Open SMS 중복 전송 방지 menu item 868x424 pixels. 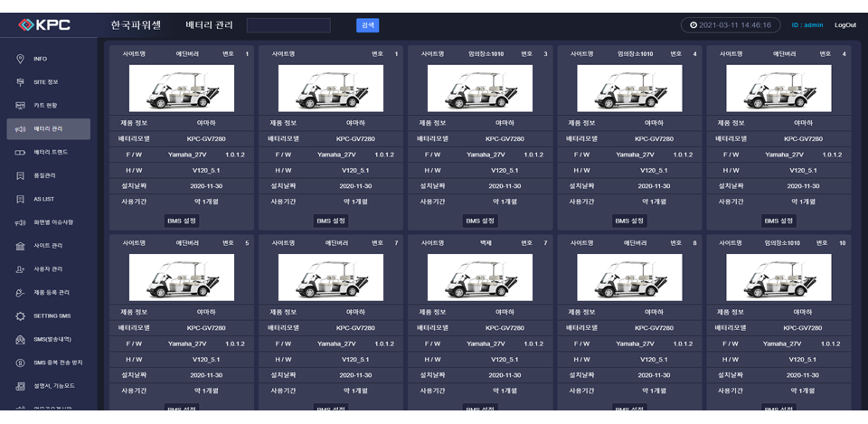point(57,363)
